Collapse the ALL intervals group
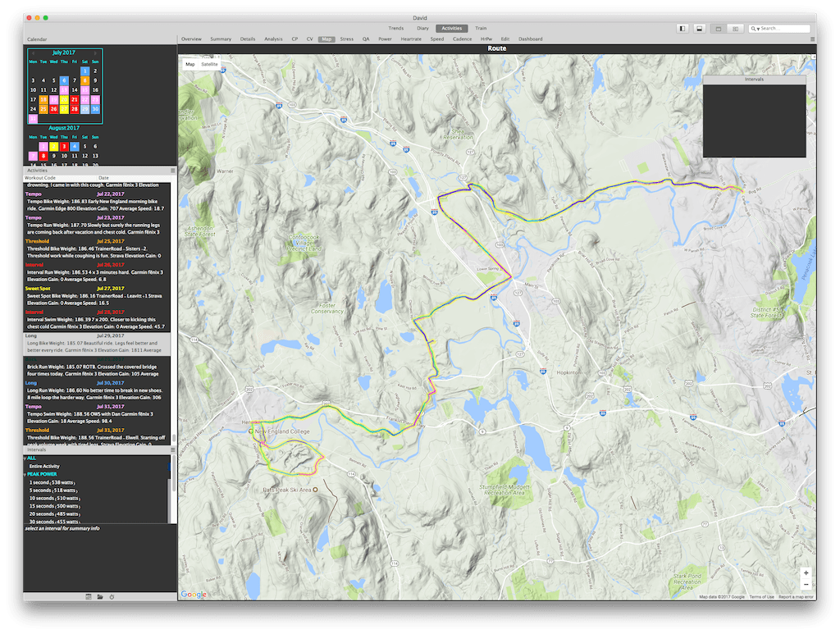 pyautogui.click(x=25, y=458)
